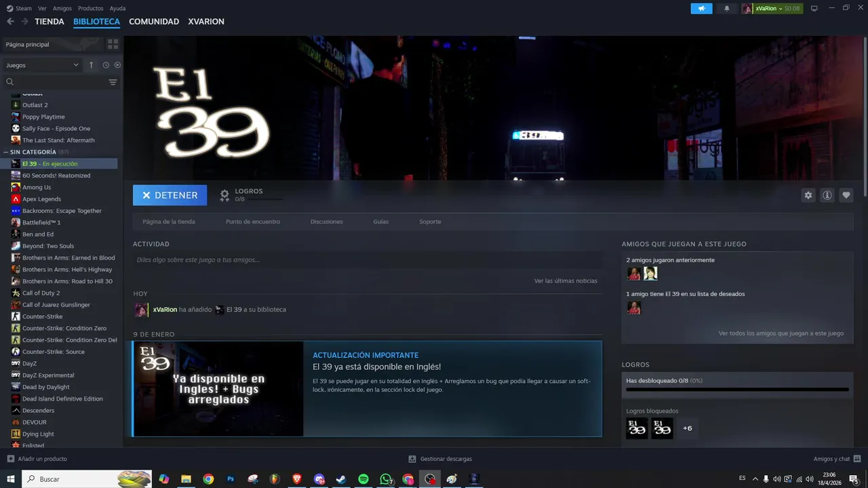Click DETENER to stop the game

coord(170,195)
